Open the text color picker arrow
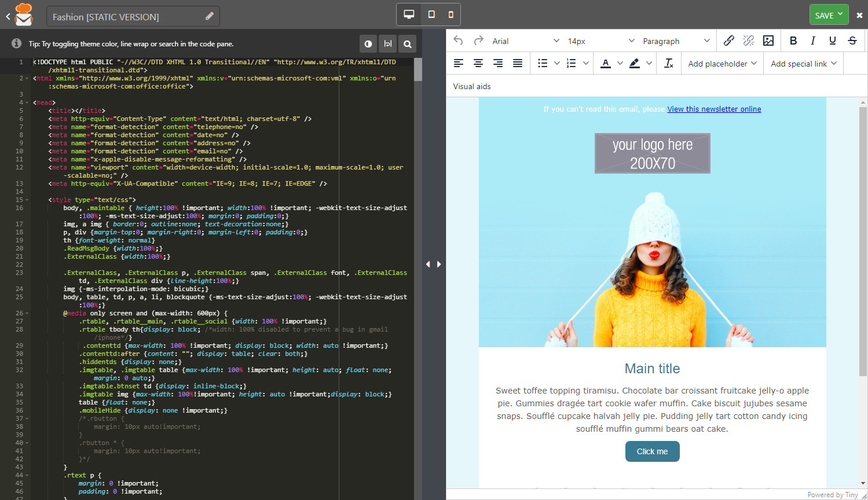Screen dimensions: 868x500 click(x=620, y=64)
